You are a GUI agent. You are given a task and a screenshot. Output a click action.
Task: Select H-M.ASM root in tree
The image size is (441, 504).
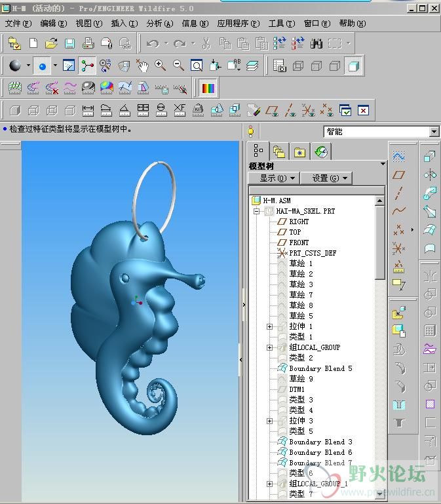click(x=277, y=201)
